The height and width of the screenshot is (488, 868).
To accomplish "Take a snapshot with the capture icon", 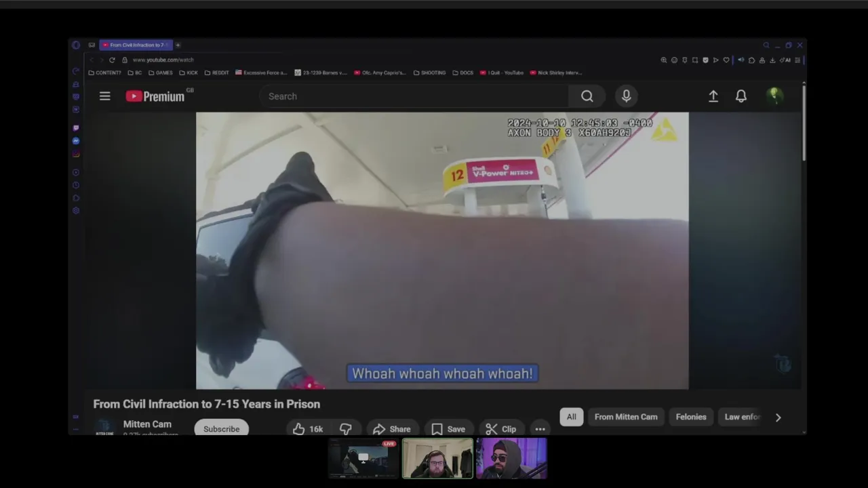I will (695, 60).
